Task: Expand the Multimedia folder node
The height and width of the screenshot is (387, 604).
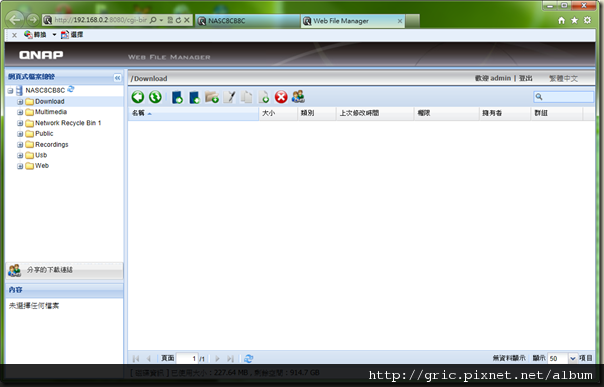Action: point(20,112)
